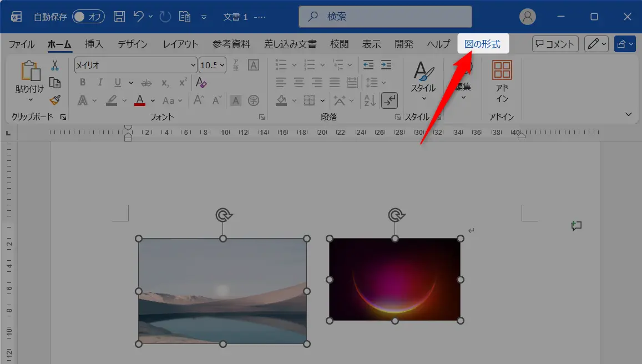Click the borders icon
The width and height of the screenshot is (642, 364).
click(x=309, y=100)
